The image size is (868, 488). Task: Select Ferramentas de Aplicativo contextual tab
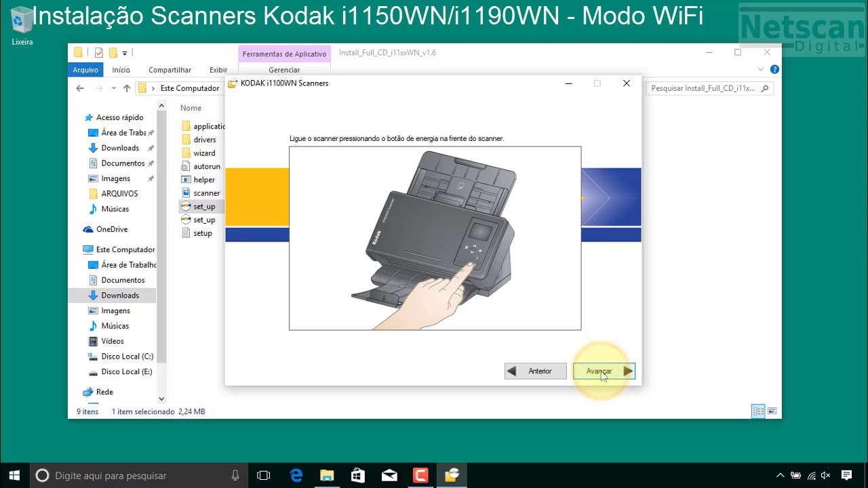[x=284, y=54]
